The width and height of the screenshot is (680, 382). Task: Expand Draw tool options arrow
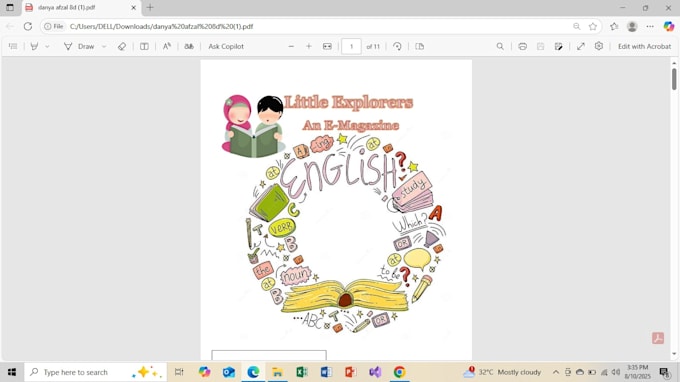click(x=104, y=46)
